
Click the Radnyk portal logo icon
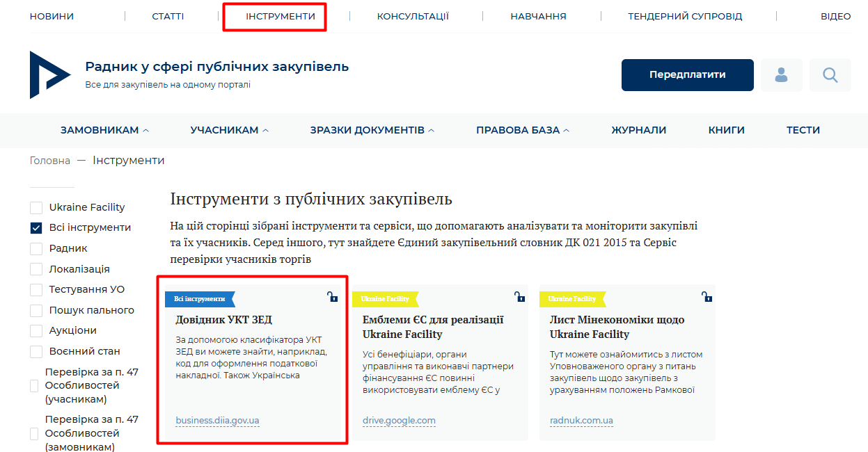tap(50, 75)
